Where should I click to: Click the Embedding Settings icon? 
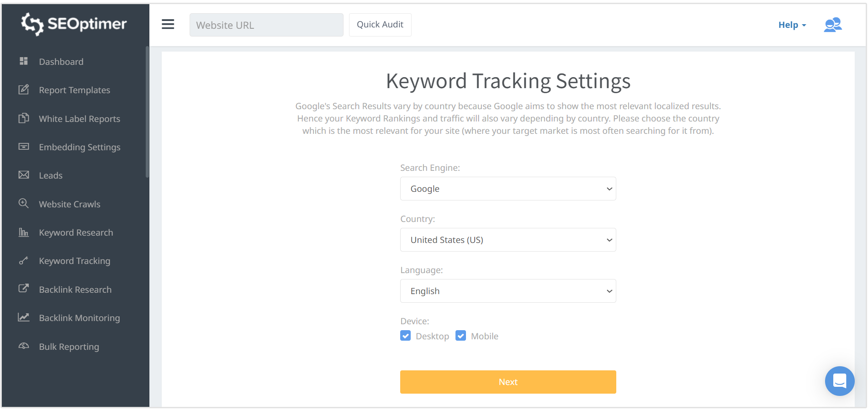[24, 147]
